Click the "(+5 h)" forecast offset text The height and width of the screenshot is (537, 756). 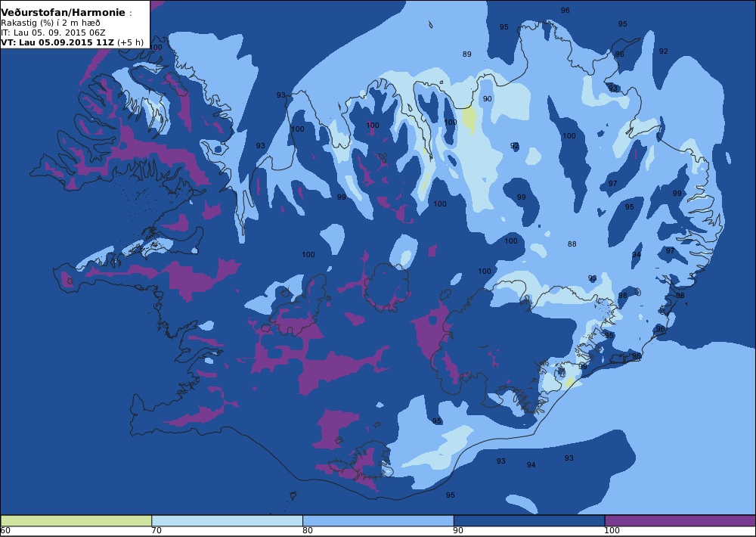(130, 42)
